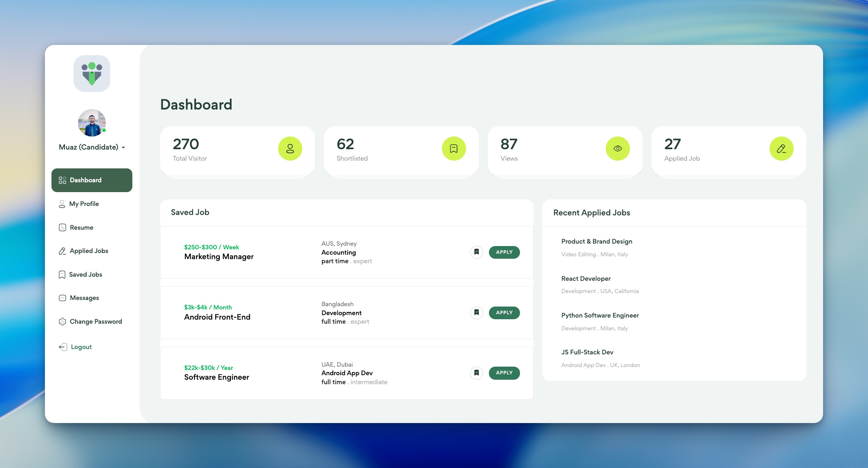Click the Views eye icon

tap(618, 148)
